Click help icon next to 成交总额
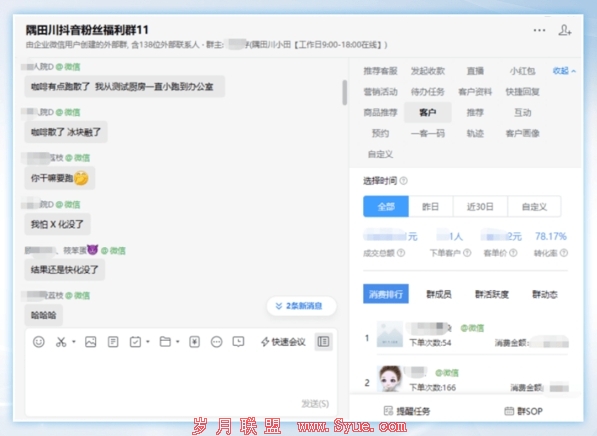 click(401, 253)
